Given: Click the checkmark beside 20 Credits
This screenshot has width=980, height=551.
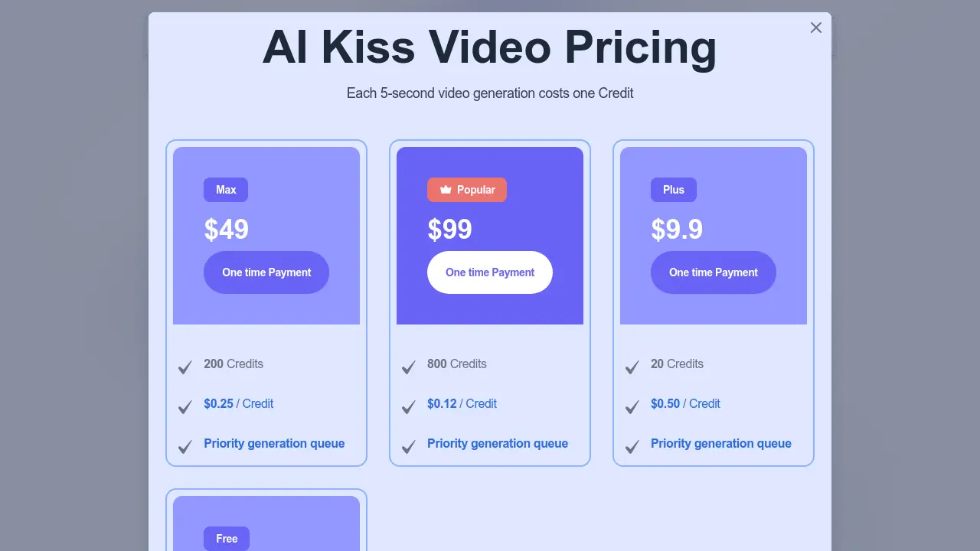Looking at the screenshot, I should click(x=632, y=367).
